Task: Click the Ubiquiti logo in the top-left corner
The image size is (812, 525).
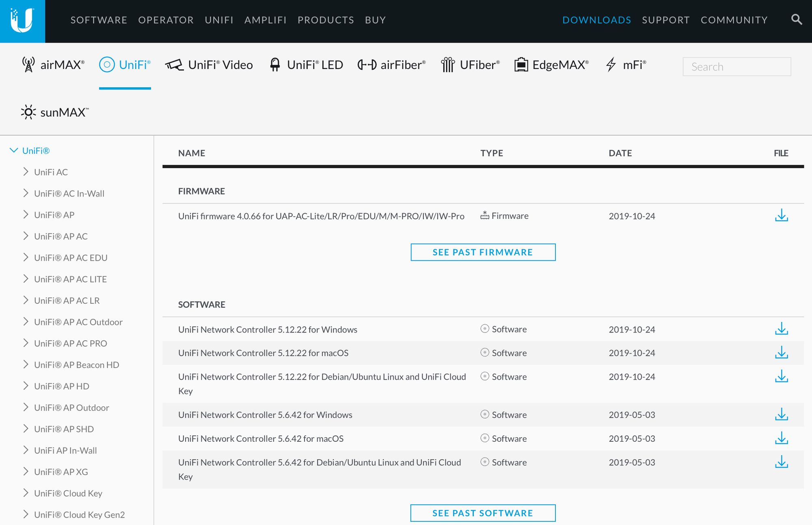Action: [22, 21]
